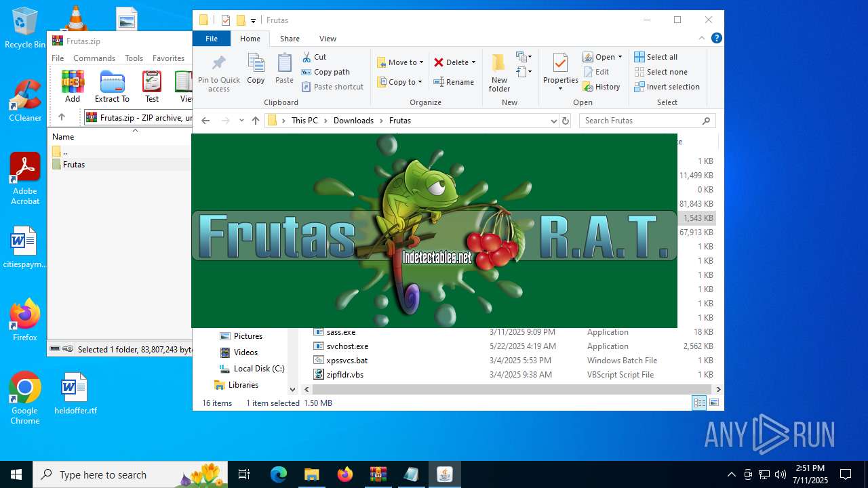
Task: Go up to the Downloads folder
Action: pyautogui.click(x=256, y=121)
